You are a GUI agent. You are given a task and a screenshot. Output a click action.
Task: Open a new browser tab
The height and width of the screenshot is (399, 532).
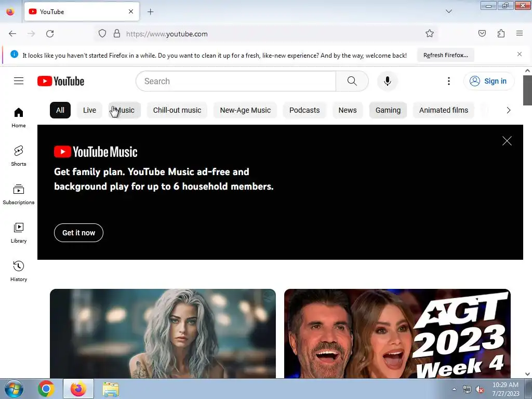click(150, 12)
